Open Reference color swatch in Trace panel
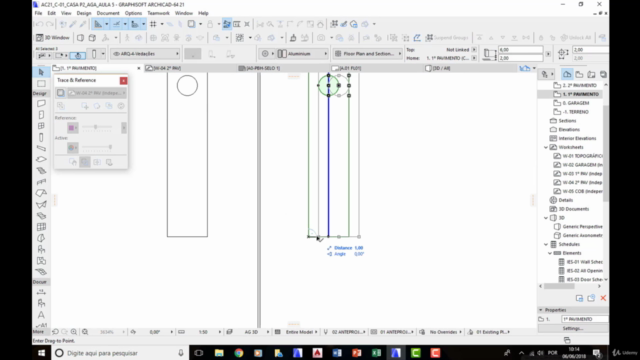The height and width of the screenshot is (360, 640). pos(73,128)
